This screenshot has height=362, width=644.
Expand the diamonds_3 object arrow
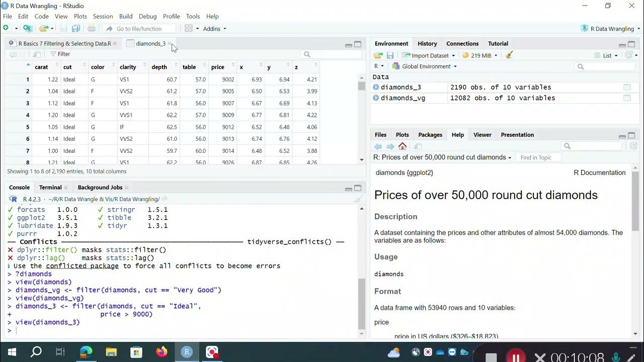click(x=376, y=87)
